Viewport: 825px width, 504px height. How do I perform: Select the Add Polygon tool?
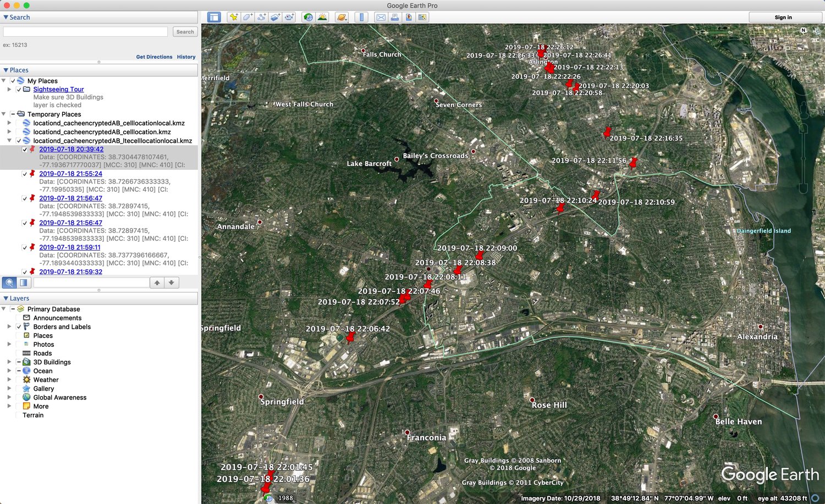click(x=248, y=17)
